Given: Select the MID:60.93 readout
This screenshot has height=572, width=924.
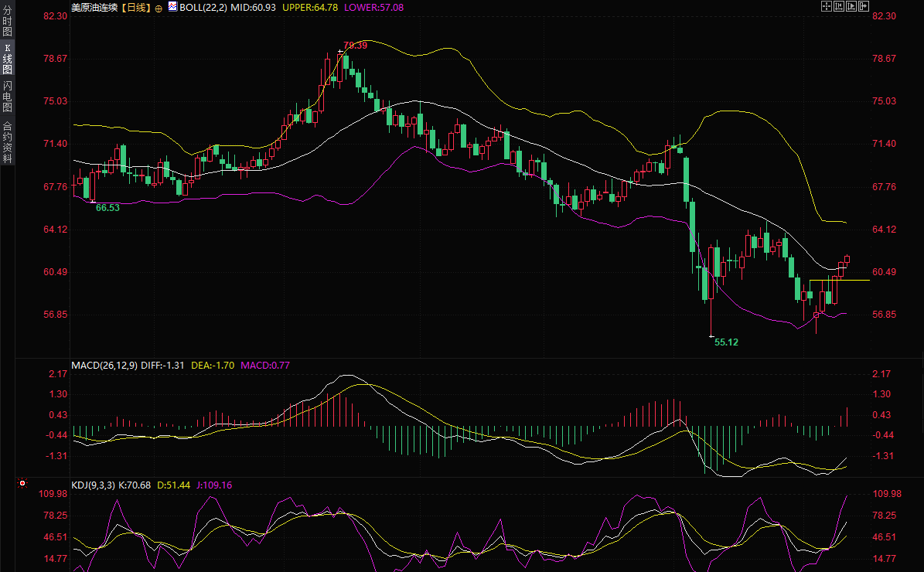Looking at the screenshot, I should pyautogui.click(x=253, y=8).
